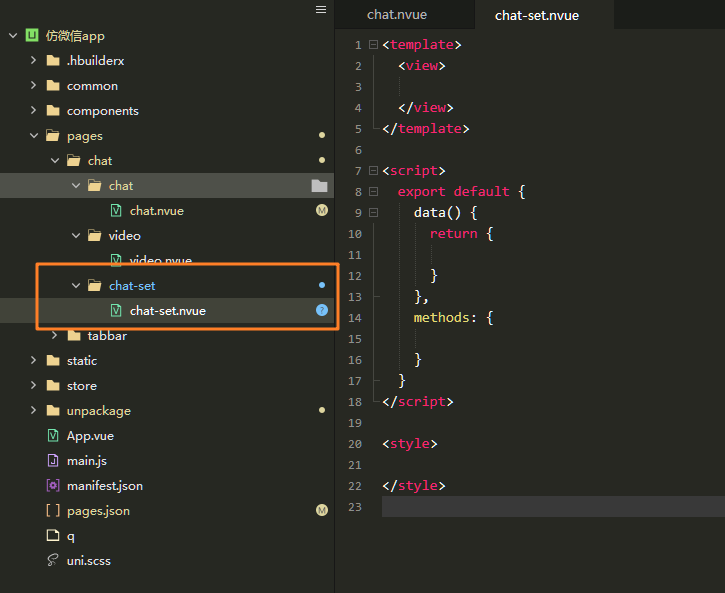Fold the script block at line 7

tap(374, 171)
